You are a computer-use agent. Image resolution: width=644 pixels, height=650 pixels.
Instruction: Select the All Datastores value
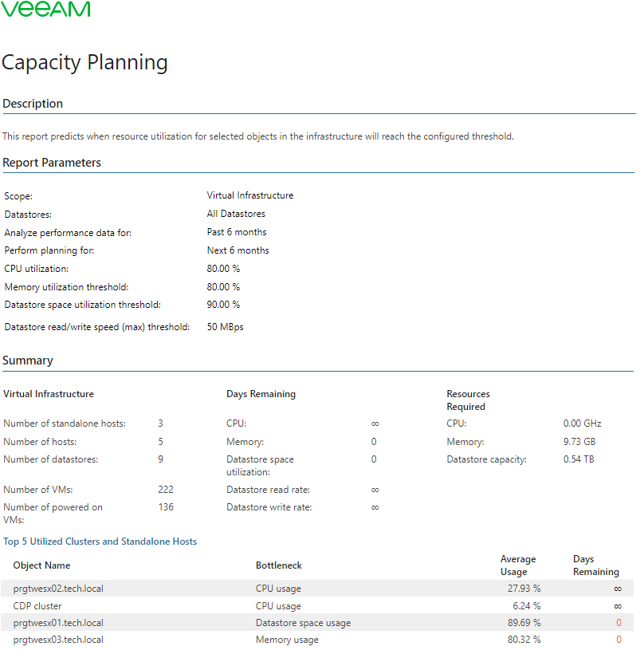[x=236, y=214]
